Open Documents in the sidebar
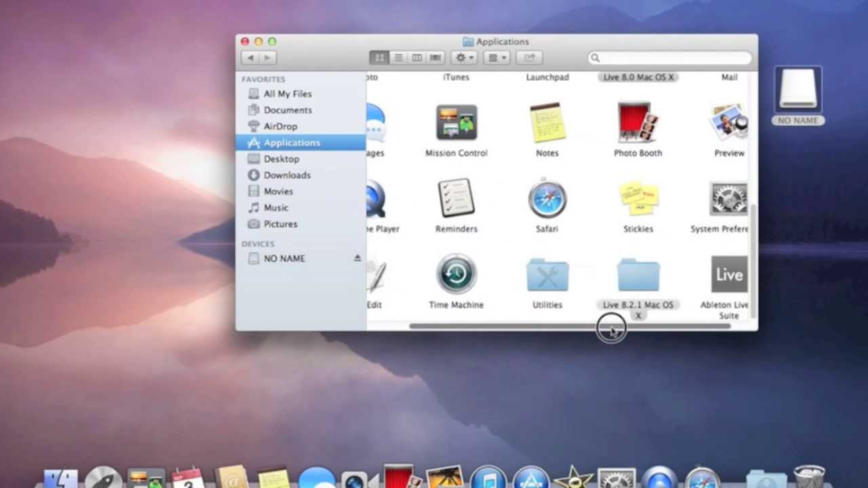The height and width of the screenshot is (488, 868). tap(300, 110)
